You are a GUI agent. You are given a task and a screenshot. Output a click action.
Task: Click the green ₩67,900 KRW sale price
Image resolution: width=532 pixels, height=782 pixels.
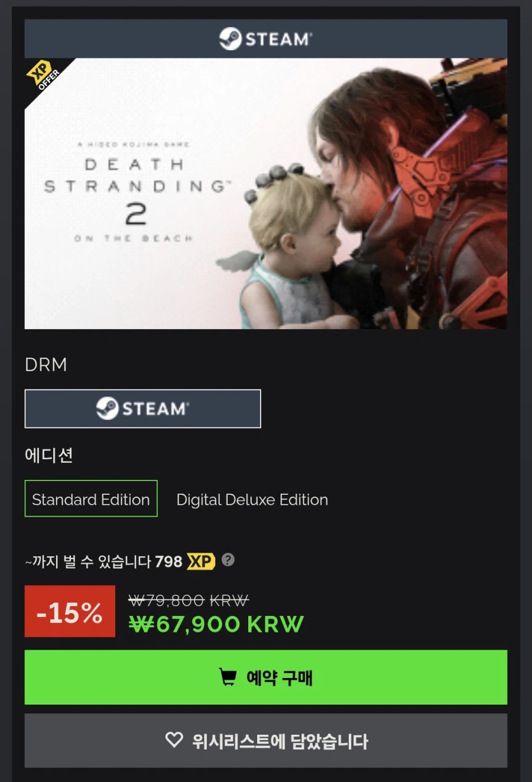[x=216, y=624]
